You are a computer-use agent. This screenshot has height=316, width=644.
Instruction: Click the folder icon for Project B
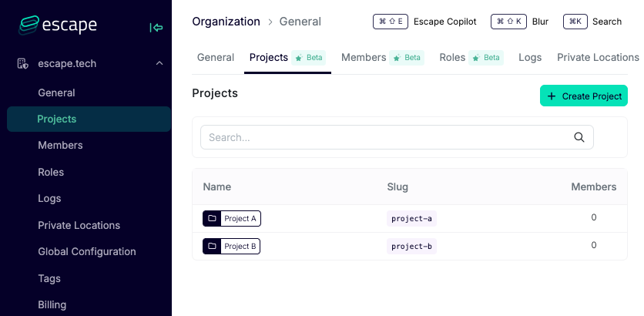(212, 246)
